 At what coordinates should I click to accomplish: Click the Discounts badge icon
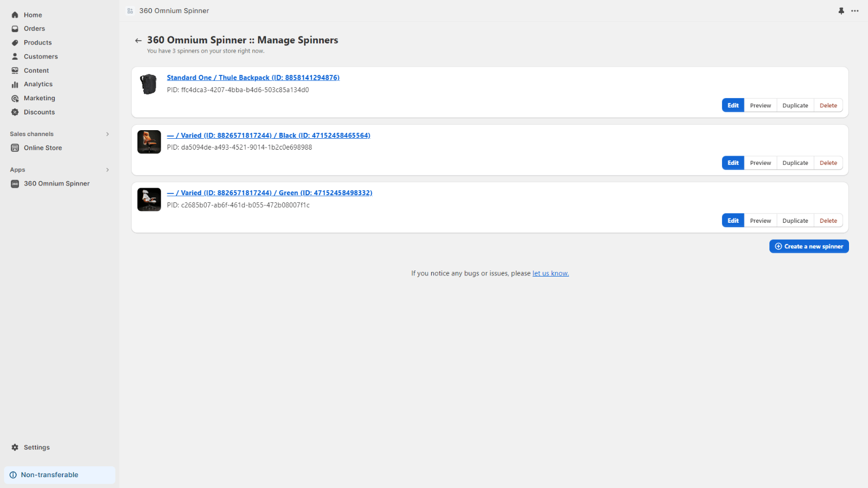coord(15,112)
